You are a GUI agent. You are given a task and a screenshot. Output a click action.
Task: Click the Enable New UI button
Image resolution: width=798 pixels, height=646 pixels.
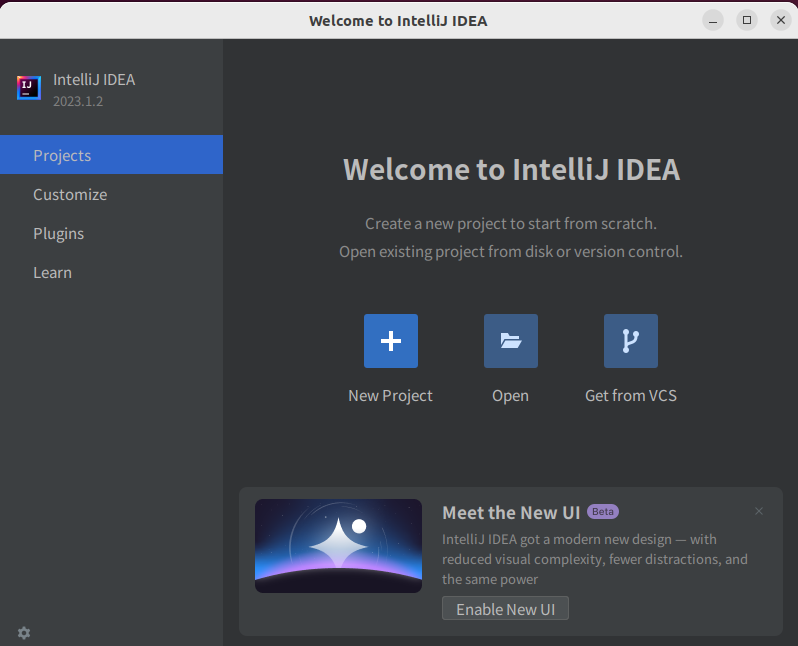coord(505,608)
